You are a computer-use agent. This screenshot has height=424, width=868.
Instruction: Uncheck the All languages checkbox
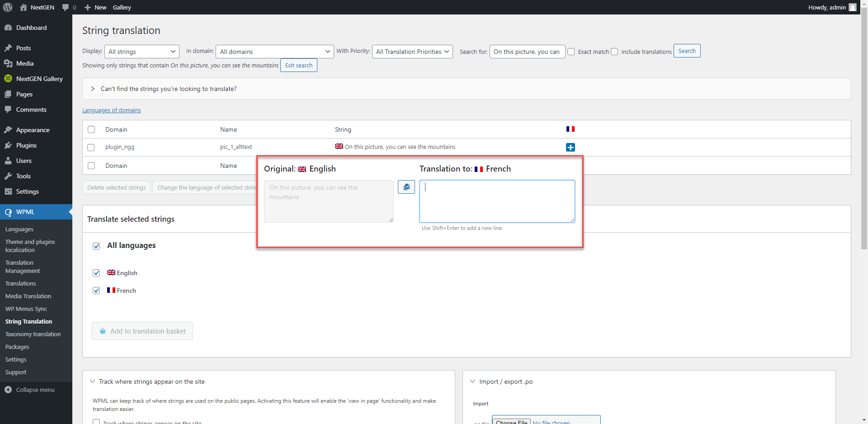pyautogui.click(x=96, y=246)
